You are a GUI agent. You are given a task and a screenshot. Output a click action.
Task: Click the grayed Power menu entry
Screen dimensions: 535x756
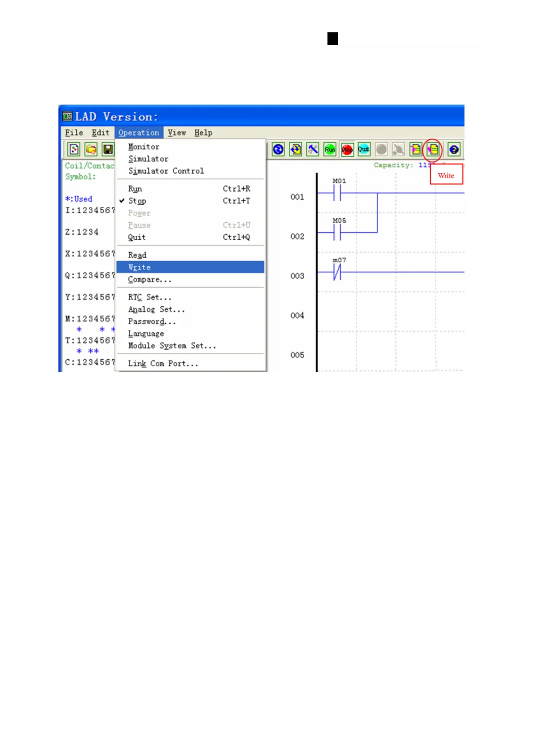[x=190, y=213]
